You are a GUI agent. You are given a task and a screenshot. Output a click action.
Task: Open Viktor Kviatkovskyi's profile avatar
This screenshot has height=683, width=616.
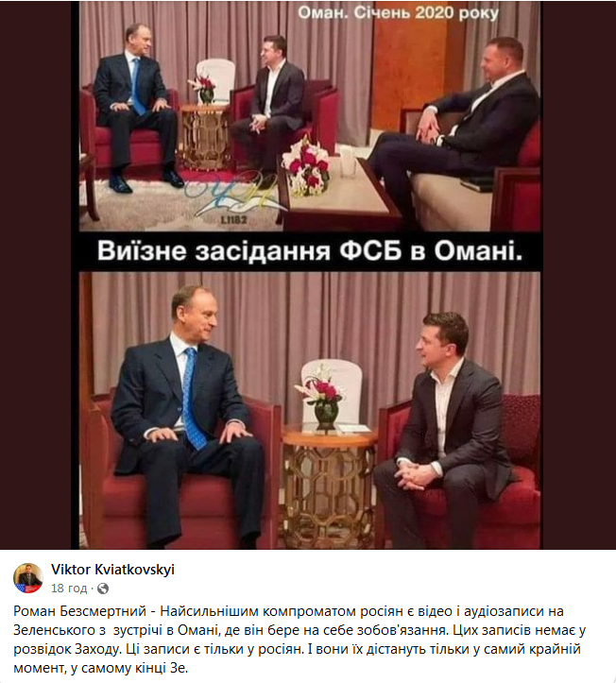point(28,578)
